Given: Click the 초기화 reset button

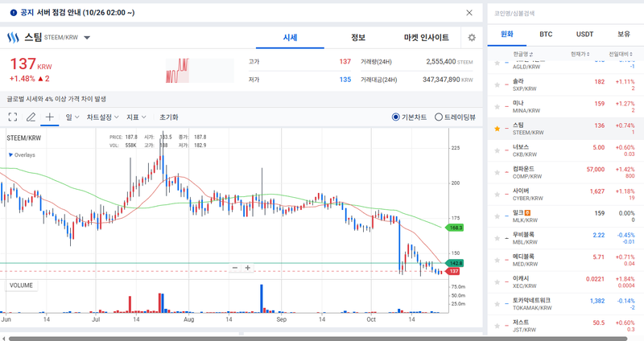Looking at the screenshot, I should pos(169,117).
